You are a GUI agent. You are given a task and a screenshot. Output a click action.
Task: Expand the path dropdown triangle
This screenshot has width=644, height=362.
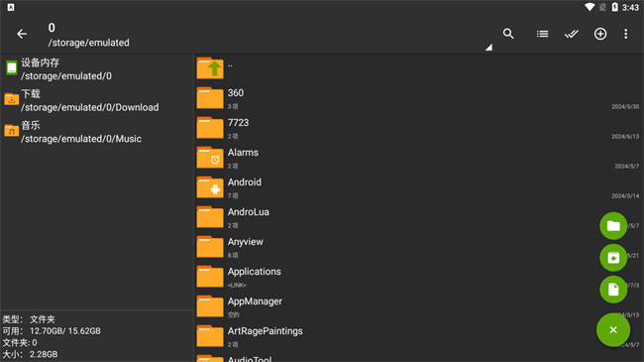[488, 48]
